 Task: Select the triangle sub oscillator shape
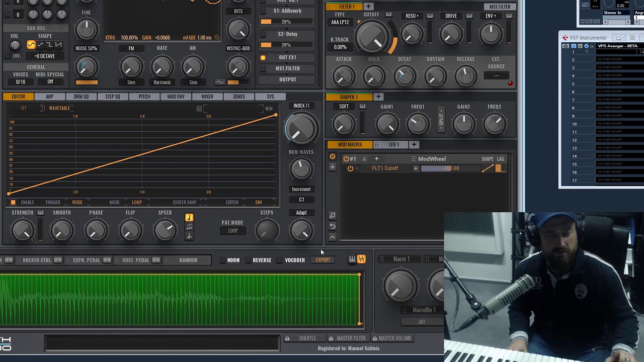coord(40,45)
